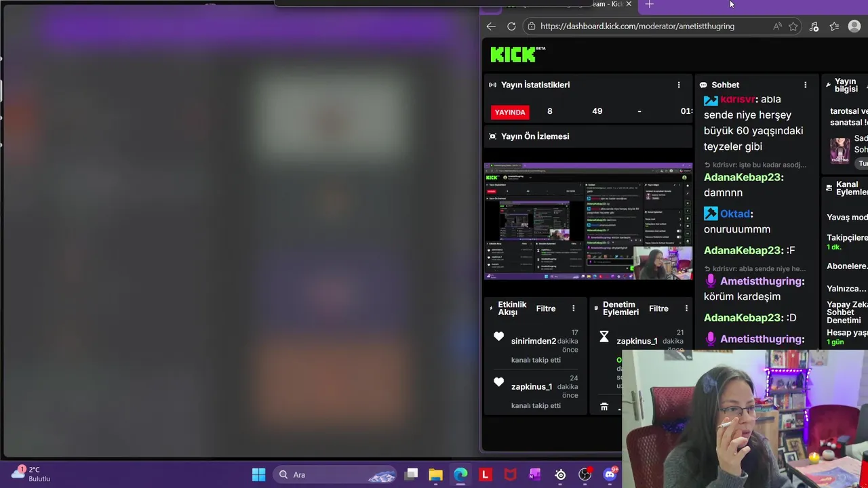This screenshot has width=868, height=488.
Task: Click the shield icon beside Denetim Eylemleri
Action: click(x=597, y=308)
